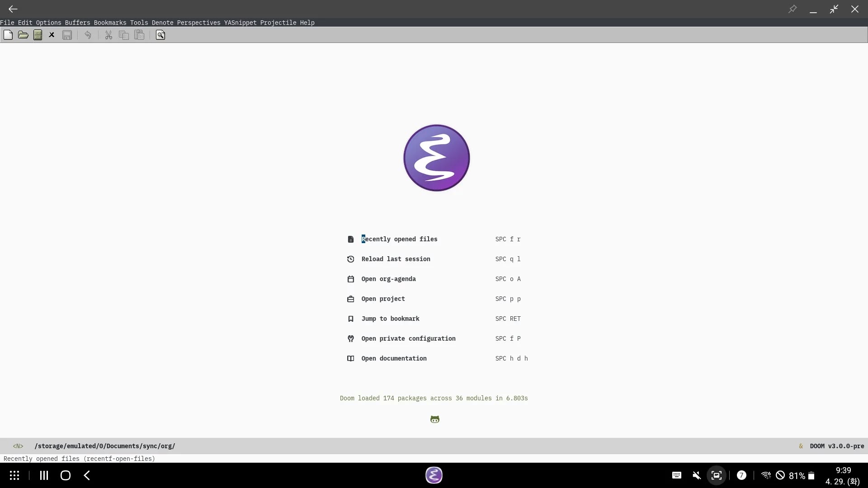The width and height of the screenshot is (868, 488).
Task: Open directory with the Dired toolbar icon
Action: point(38,35)
